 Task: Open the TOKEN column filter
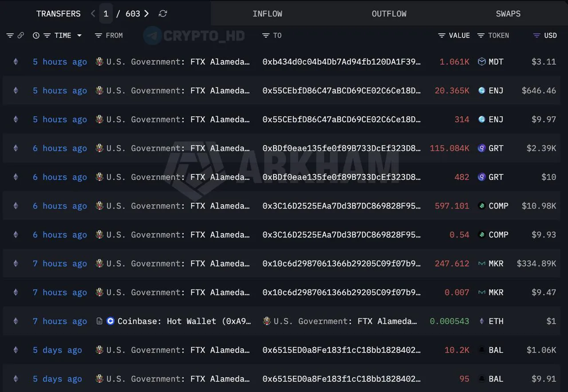point(481,36)
